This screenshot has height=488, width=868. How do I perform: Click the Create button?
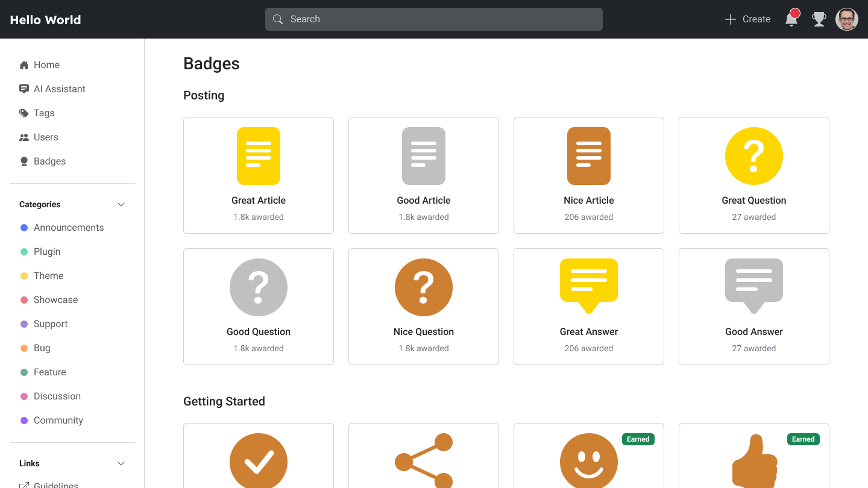click(747, 19)
